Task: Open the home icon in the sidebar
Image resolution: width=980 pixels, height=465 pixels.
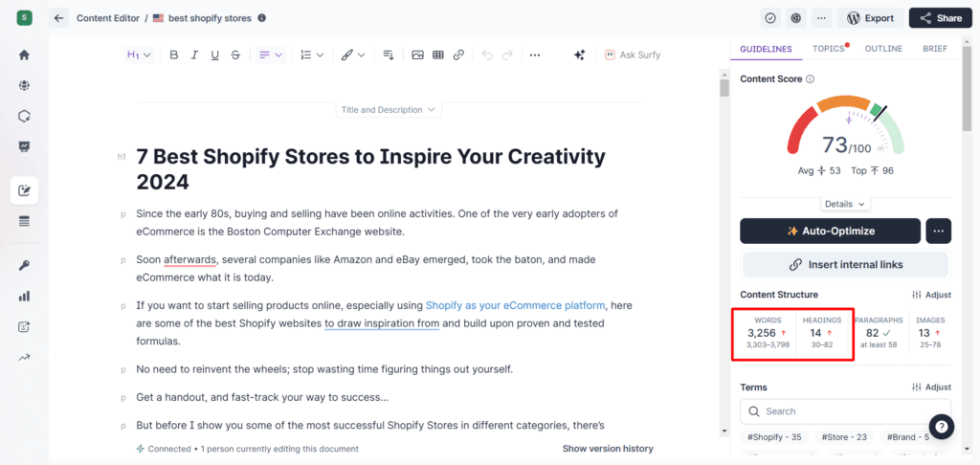Action: click(x=24, y=55)
